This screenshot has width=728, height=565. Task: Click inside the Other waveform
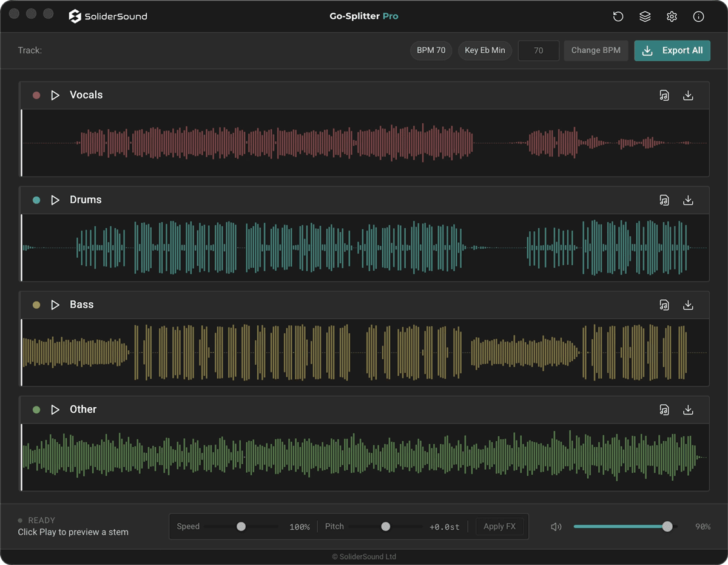(x=365, y=458)
